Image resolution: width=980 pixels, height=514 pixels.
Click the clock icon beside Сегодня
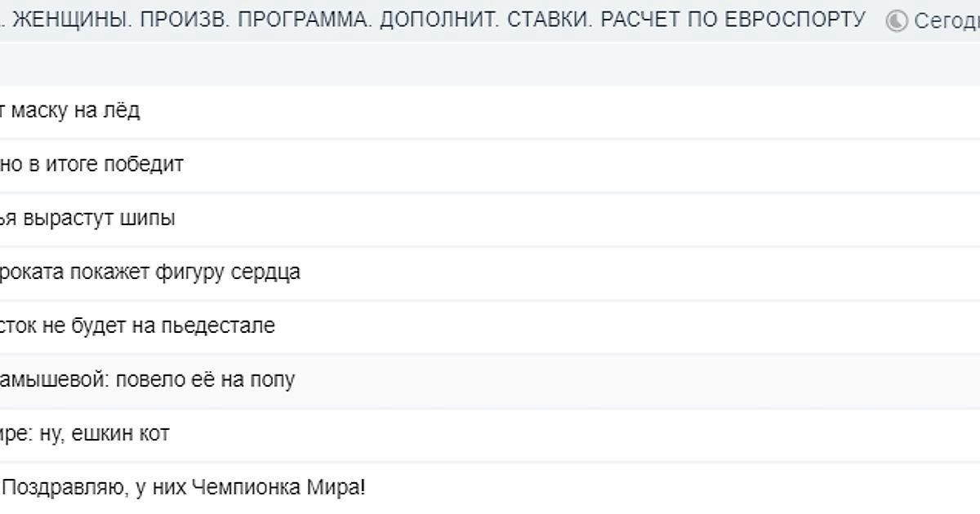click(897, 21)
